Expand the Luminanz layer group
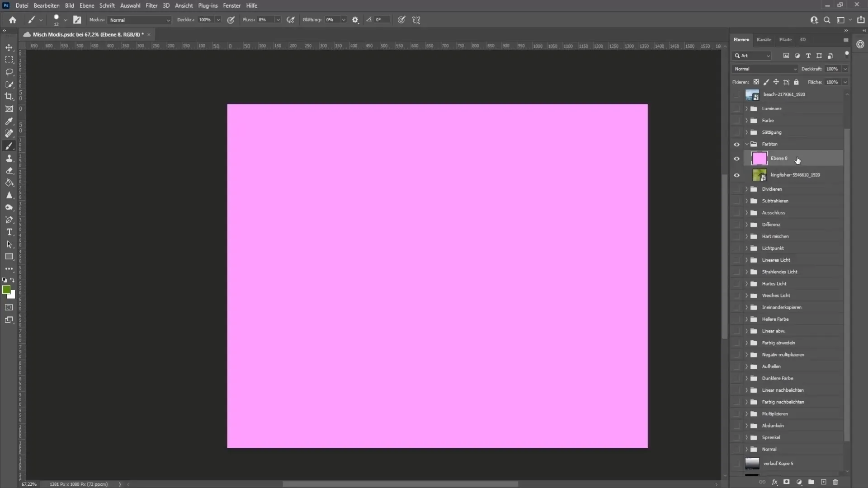868x488 pixels. point(746,108)
